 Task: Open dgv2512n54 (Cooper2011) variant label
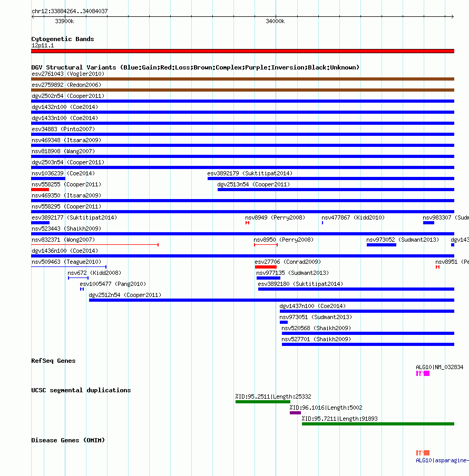pyautogui.click(x=125, y=295)
